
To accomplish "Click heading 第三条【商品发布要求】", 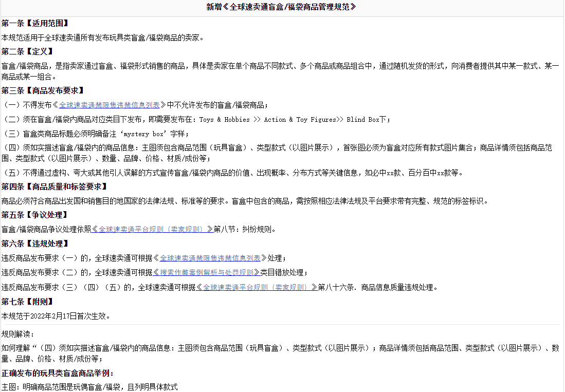I will (43, 90).
